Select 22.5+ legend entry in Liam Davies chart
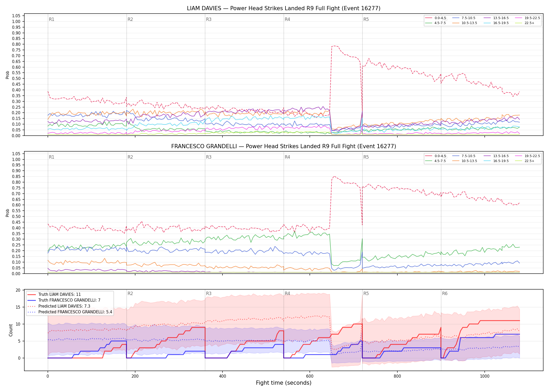This screenshot has width=549, height=392. click(x=525, y=23)
